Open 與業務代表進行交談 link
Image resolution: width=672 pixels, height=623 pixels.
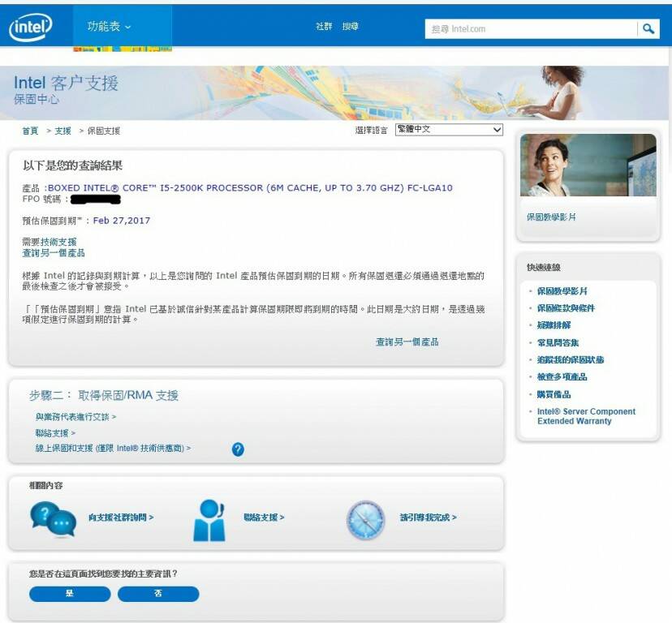pos(75,416)
